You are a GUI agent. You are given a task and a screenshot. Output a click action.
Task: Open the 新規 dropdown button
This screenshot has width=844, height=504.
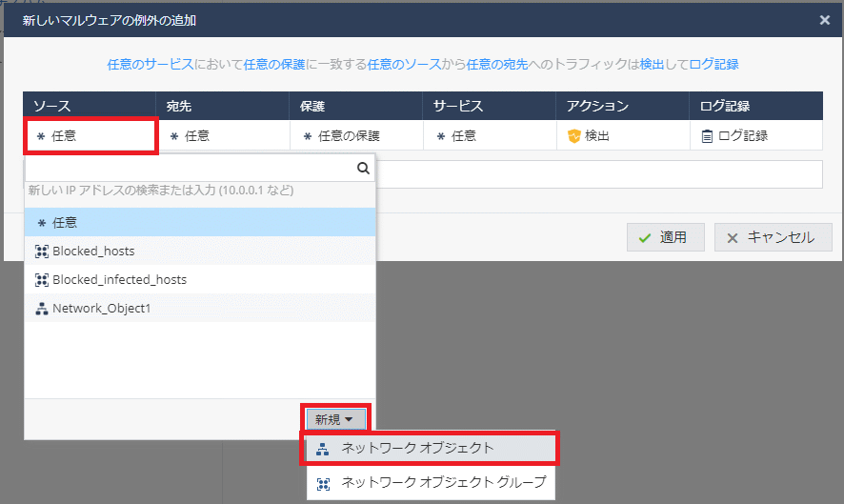tap(334, 418)
